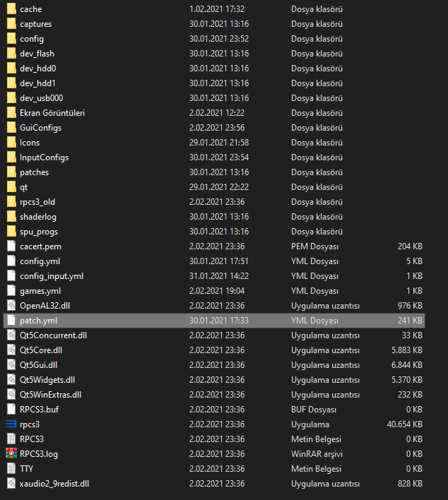Click the spu_progs folder icon
448x500 pixels.
[11, 232]
